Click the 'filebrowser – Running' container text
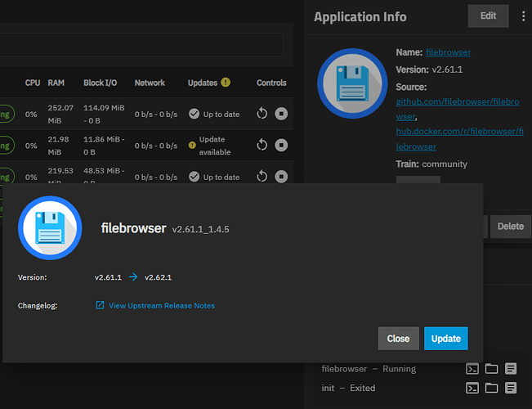532x409 pixels. click(x=369, y=369)
